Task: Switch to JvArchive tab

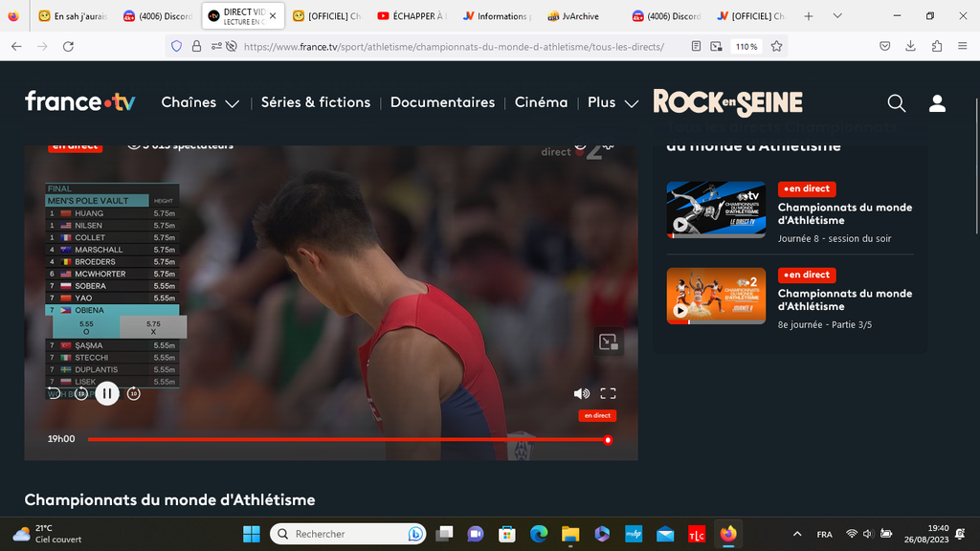Action: tap(581, 16)
